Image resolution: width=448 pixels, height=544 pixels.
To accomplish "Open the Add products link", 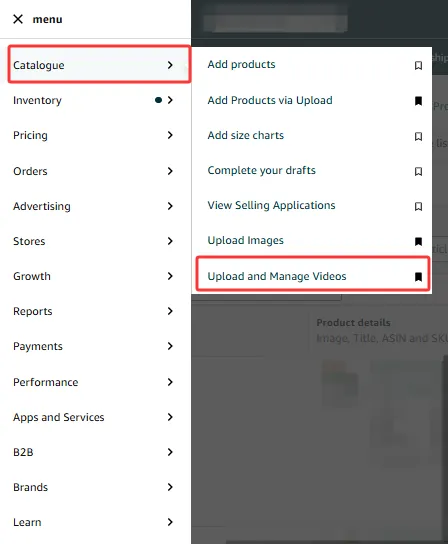I will click(242, 64).
